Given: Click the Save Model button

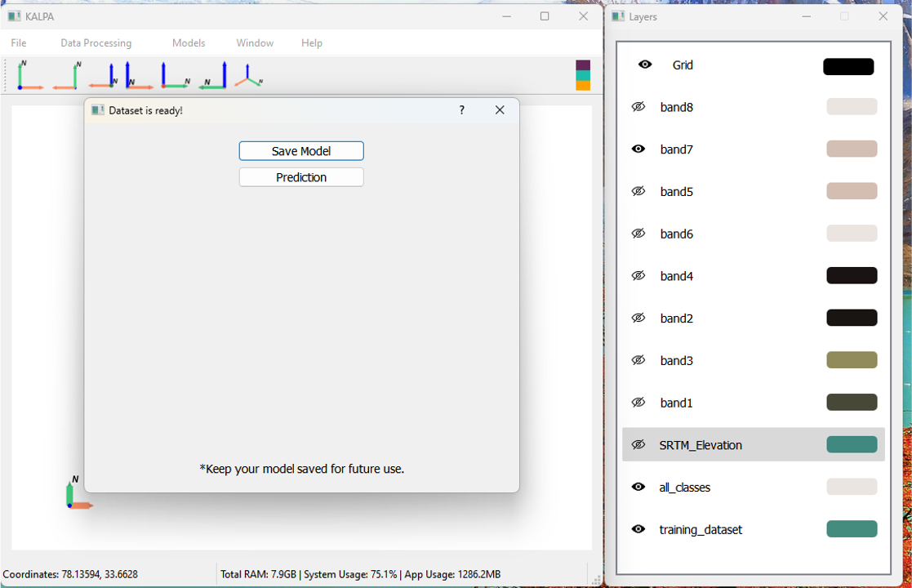Looking at the screenshot, I should point(301,151).
